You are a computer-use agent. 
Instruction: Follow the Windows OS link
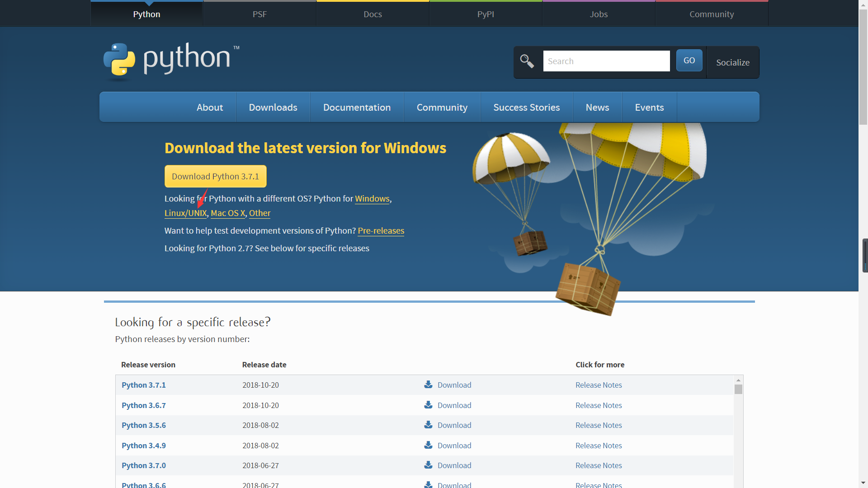372,198
